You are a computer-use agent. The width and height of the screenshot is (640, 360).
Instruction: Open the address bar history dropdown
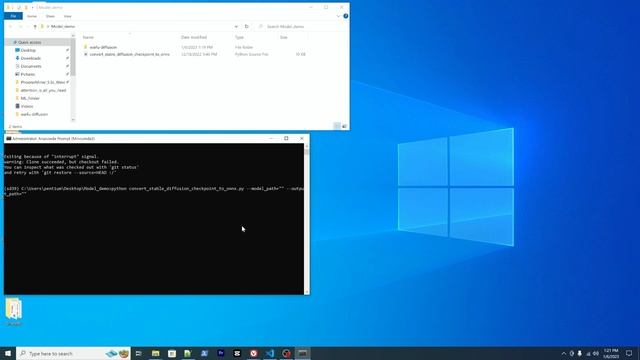[x=236, y=27]
